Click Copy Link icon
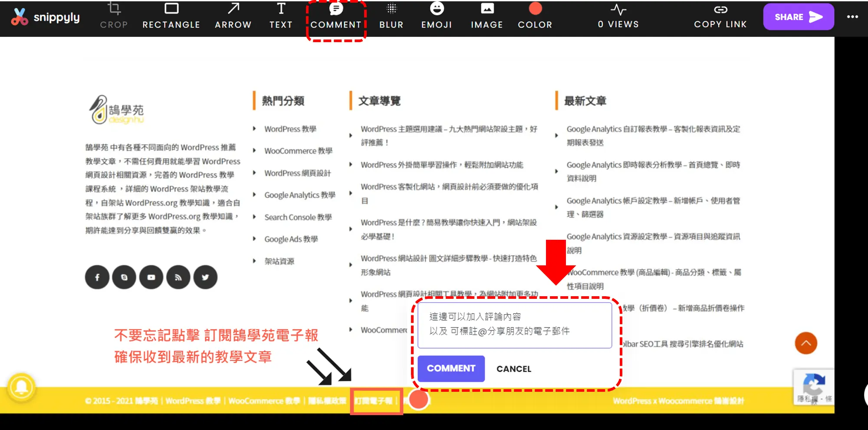 720,10
